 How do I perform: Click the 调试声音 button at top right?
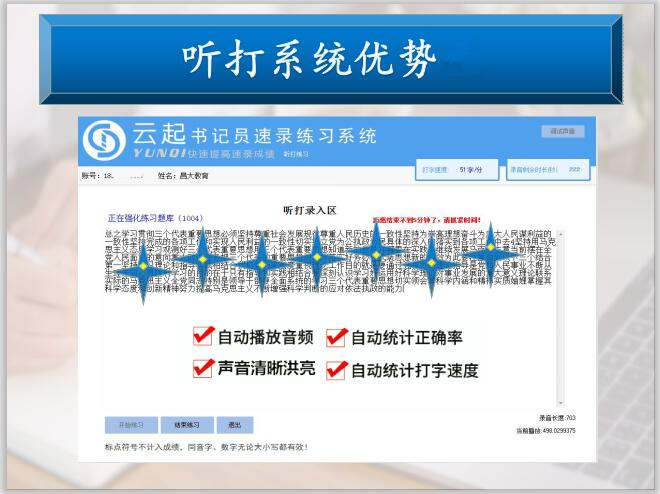561,131
